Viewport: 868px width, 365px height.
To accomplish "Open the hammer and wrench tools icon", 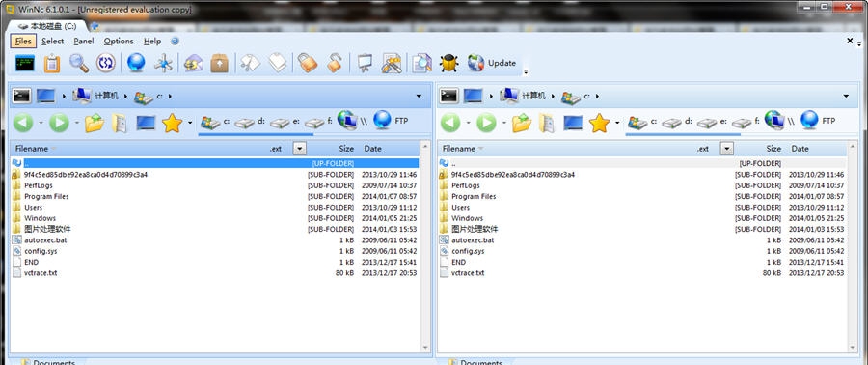I will (x=392, y=63).
